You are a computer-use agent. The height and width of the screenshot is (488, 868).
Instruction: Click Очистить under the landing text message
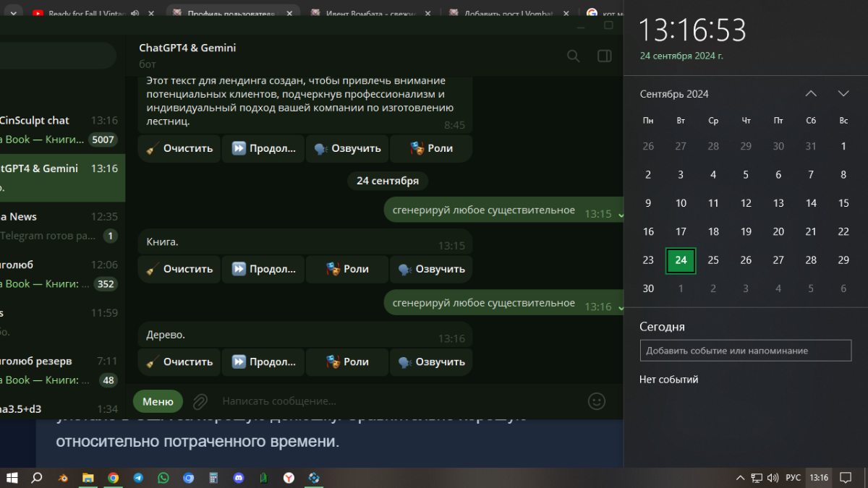[179, 148]
